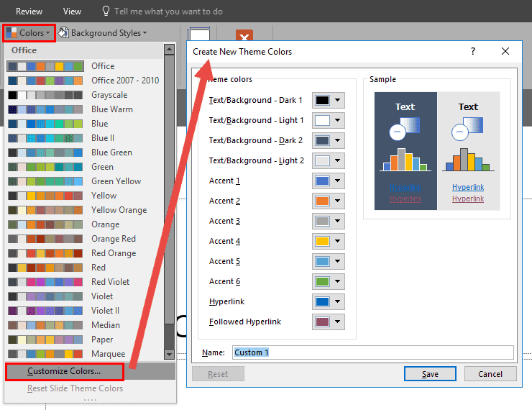This screenshot has width=532, height=410.
Task: Click the scroll down arrow in colors list
Action: [169, 354]
